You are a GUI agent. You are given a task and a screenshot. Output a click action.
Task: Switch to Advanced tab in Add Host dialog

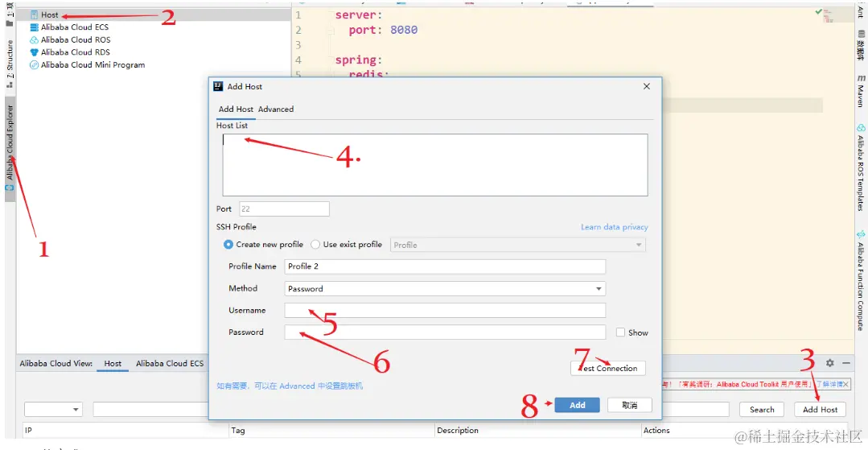tap(276, 109)
